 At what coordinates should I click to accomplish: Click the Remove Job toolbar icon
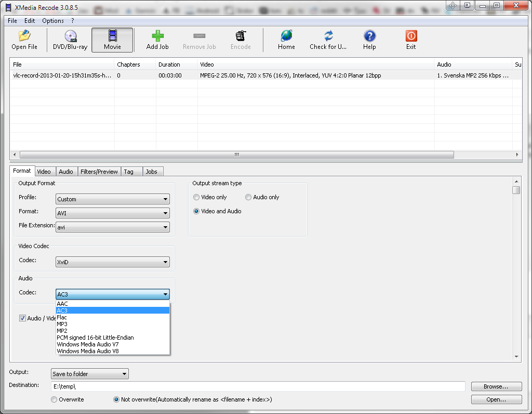click(199, 40)
